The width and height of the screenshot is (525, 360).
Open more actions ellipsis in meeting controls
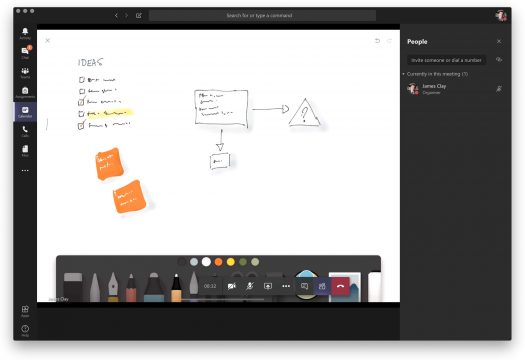tap(286, 286)
